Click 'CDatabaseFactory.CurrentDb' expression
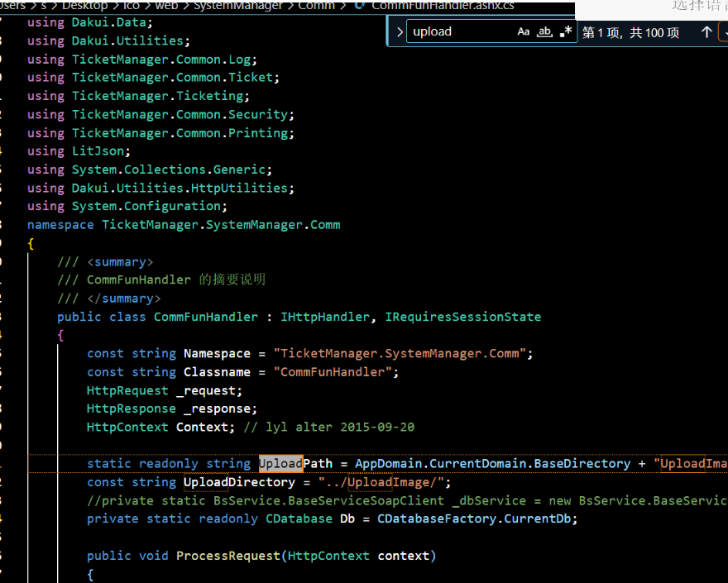 point(473,518)
